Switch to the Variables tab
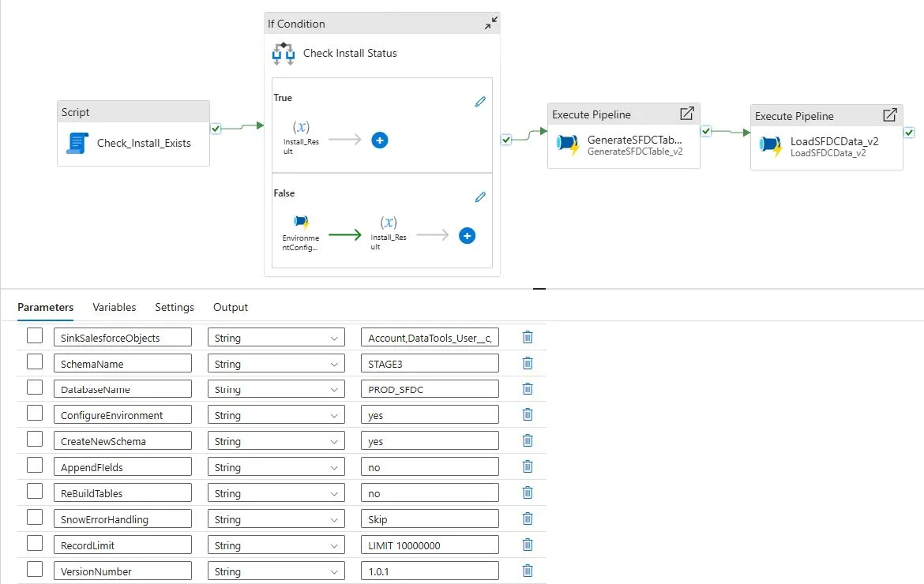 point(115,307)
